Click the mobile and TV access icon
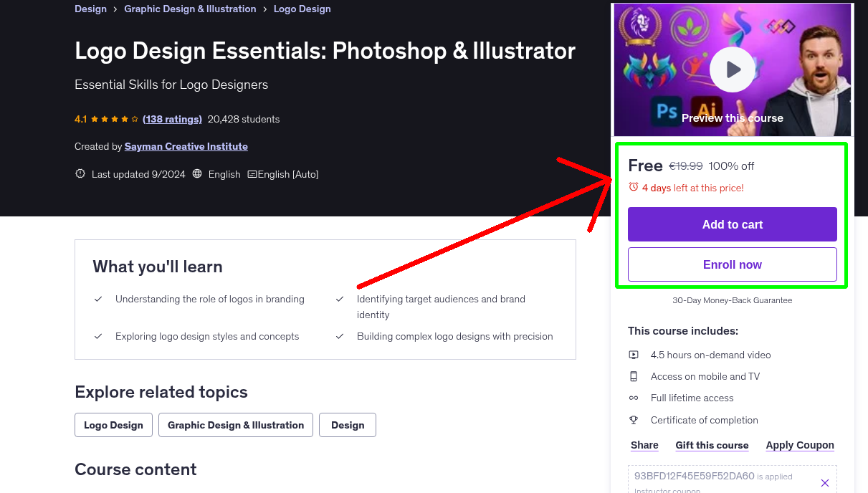Image resolution: width=868 pixels, height=493 pixels. [634, 375]
